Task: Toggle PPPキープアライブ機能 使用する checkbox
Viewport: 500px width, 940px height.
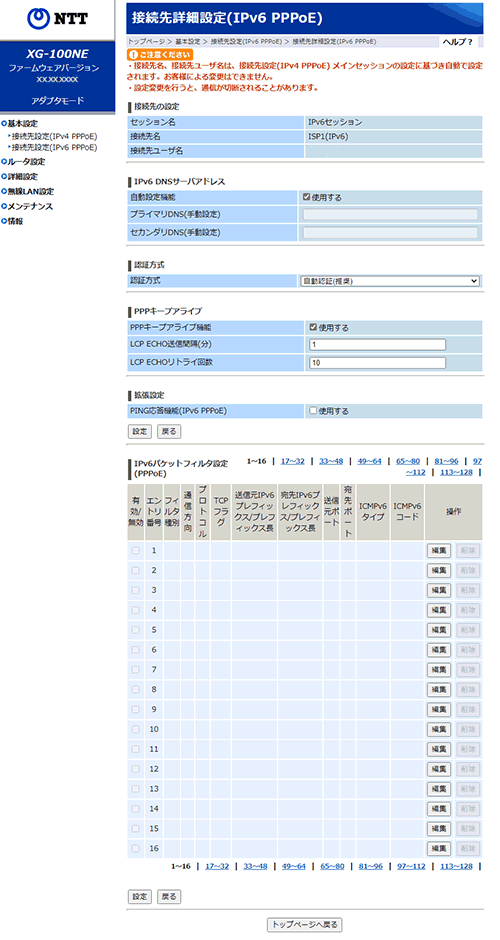Action: click(x=313, y=328)
